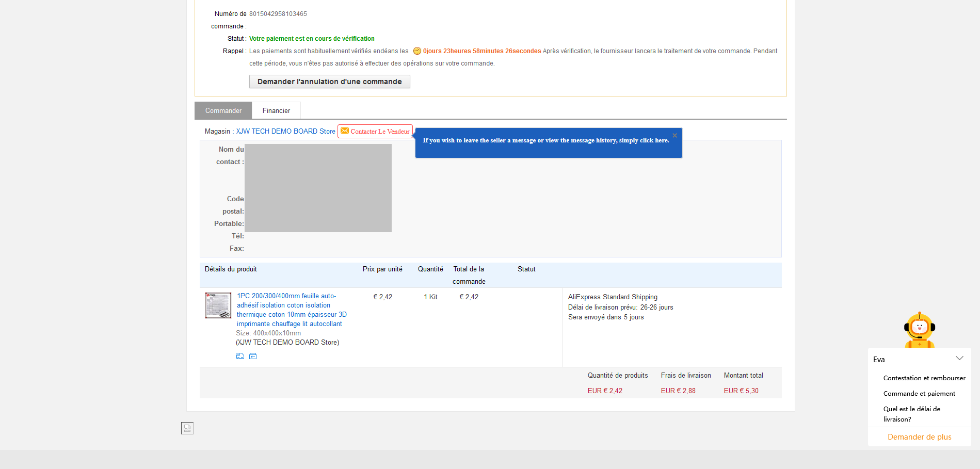The height and width of the screenshot is (469, 980).
Task: Close the blue seller message tooltip
Action: click(x=674, y=135)
